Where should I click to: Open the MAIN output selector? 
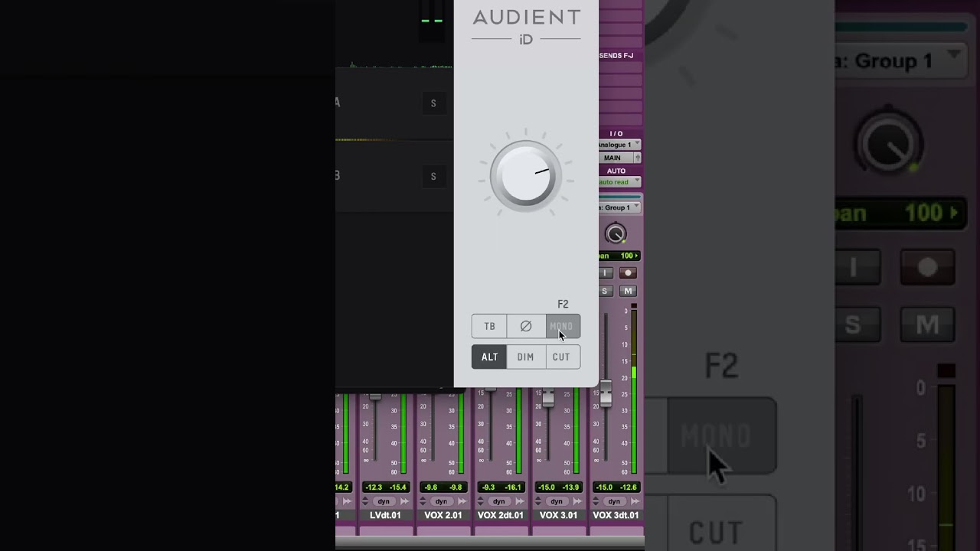point(616,158)
